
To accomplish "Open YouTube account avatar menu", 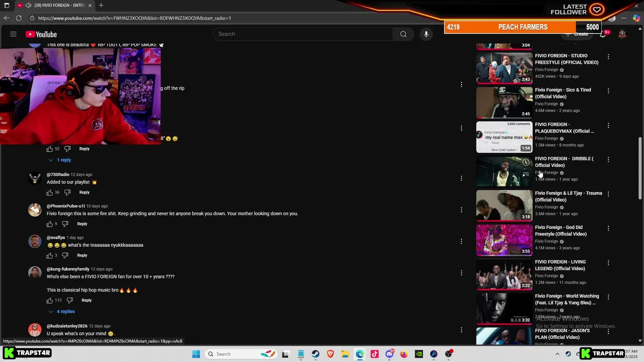I will pos(622,34).
